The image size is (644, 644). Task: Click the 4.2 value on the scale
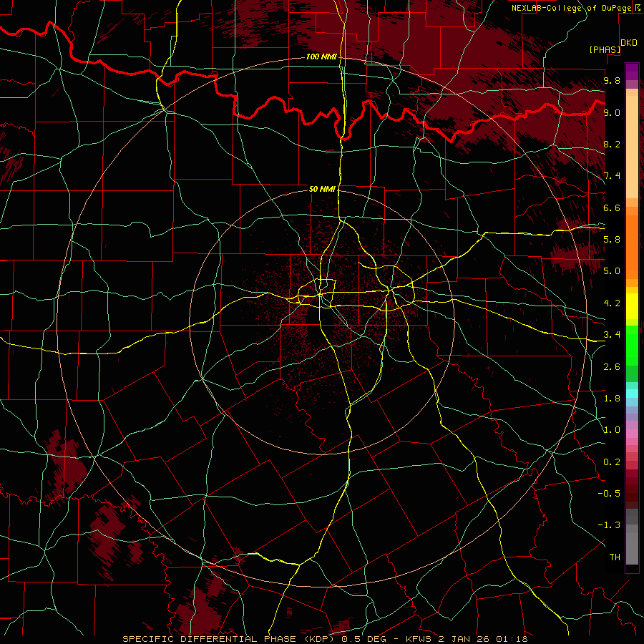coord(612,303)
